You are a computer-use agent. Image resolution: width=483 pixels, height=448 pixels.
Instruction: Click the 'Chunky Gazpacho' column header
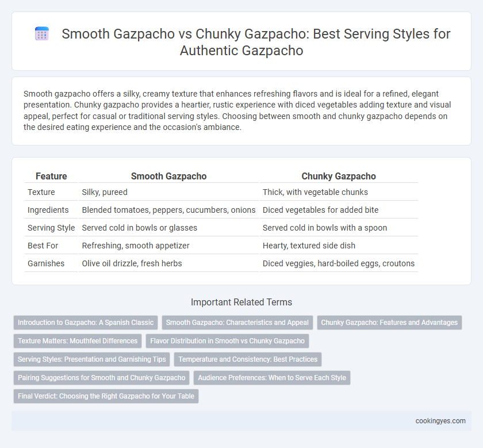click(339, 176)
